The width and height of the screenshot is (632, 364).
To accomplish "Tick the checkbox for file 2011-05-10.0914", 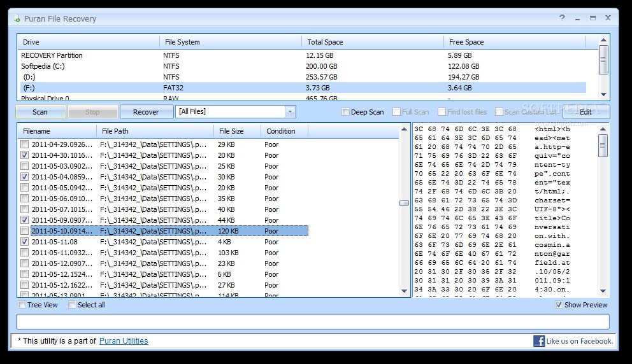I will point(25,231).
